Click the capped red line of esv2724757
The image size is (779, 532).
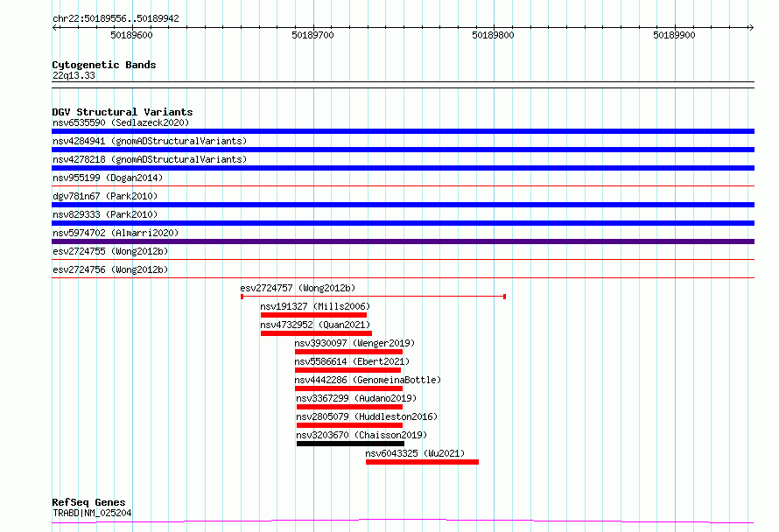coord(373,297)
